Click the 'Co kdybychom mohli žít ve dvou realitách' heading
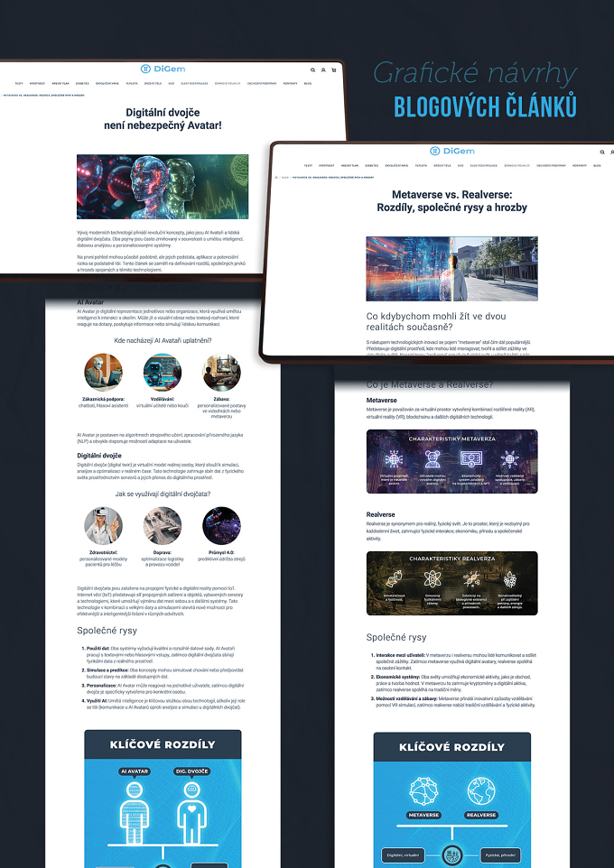 (436, 321)
